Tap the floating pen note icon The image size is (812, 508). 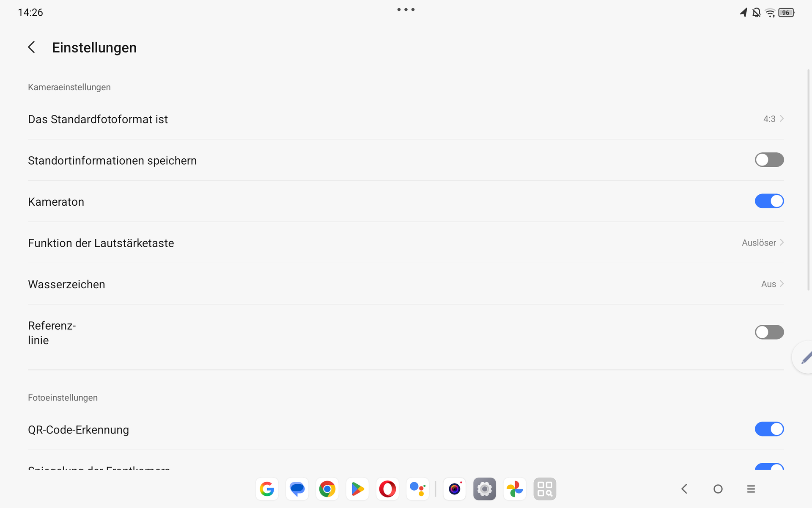(x=805, y=358)
